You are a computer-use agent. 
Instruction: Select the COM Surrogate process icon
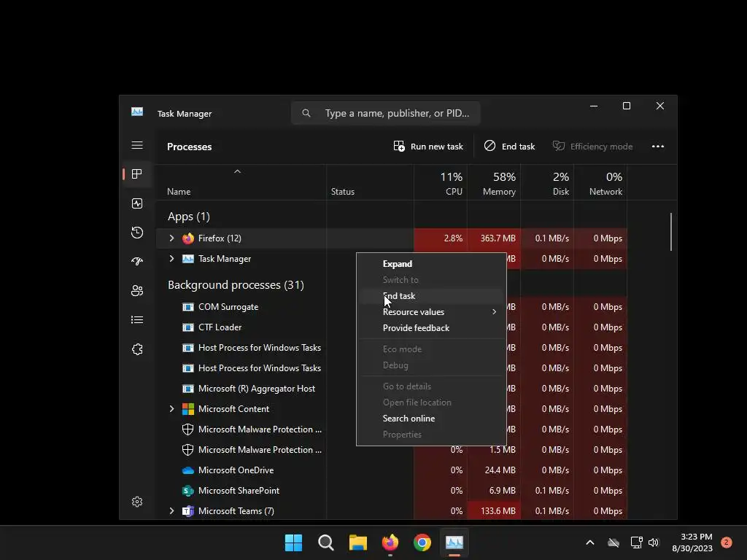(188, 307)
